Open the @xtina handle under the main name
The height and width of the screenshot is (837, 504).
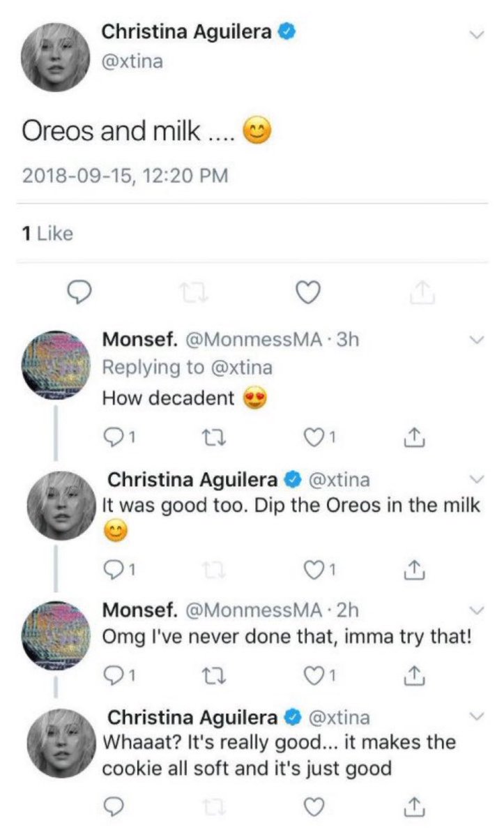click(132, 61)
